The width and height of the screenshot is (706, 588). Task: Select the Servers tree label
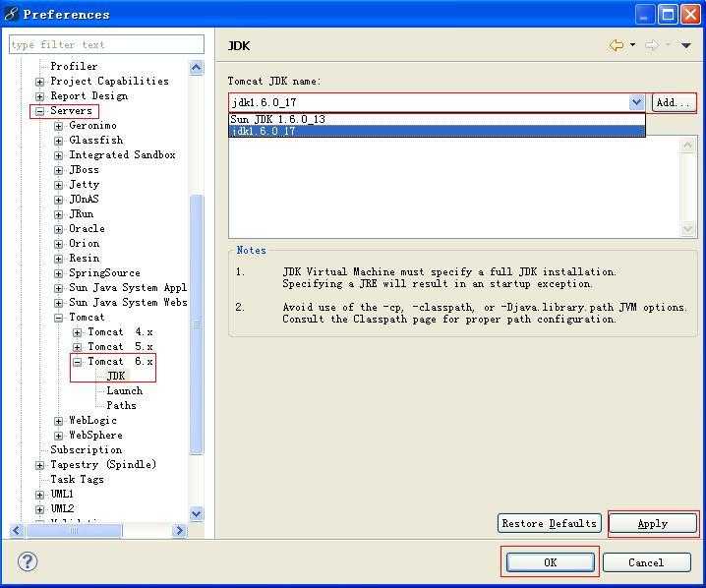click(x=71, y=111)
